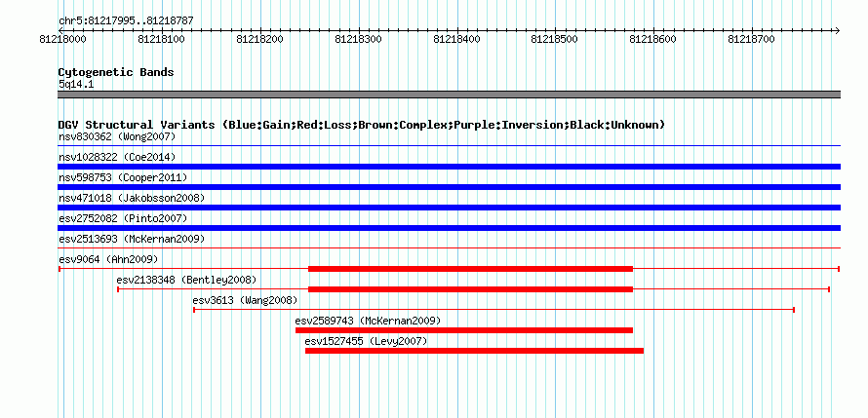
Task: Select the thin red esv2513693 loss line
Action: click(449, 248)
